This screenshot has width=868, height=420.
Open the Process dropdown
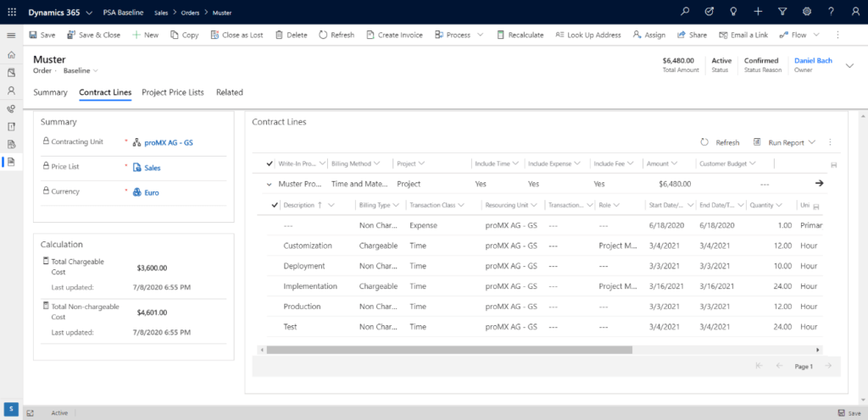click(480, 35)
